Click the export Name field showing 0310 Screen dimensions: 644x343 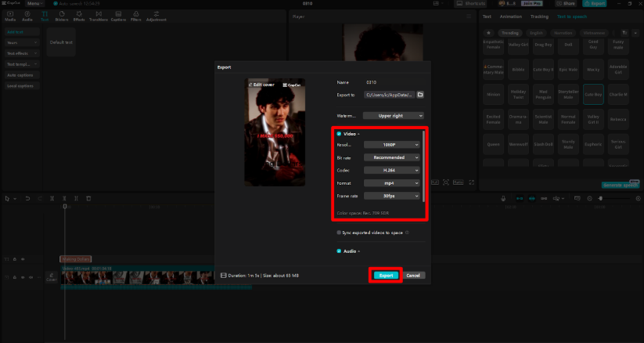coord(394,82)
